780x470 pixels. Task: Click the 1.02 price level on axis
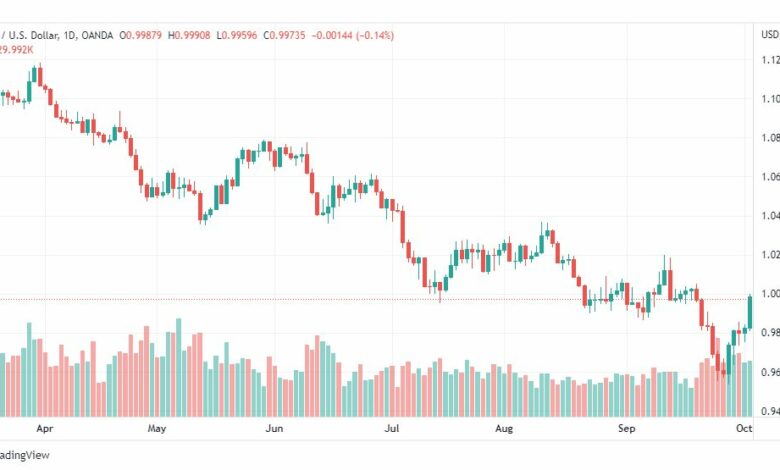click(770, 255)
